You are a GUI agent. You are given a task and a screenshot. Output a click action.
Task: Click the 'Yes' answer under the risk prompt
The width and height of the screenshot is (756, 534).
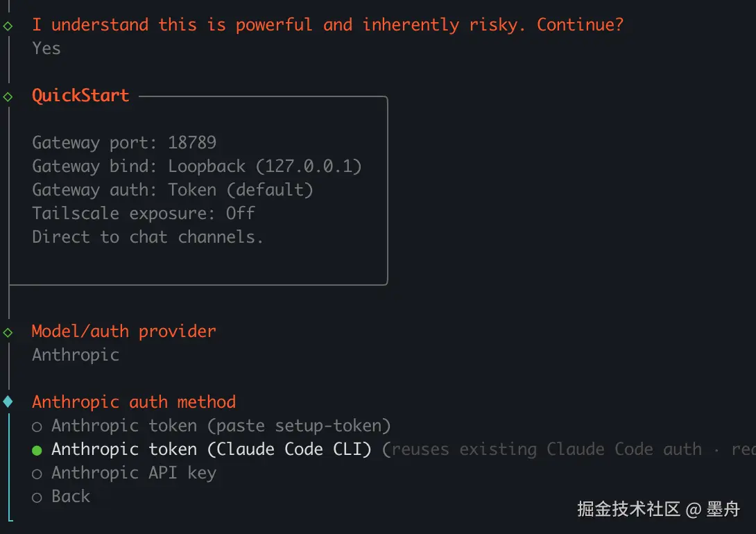(46, 49)
